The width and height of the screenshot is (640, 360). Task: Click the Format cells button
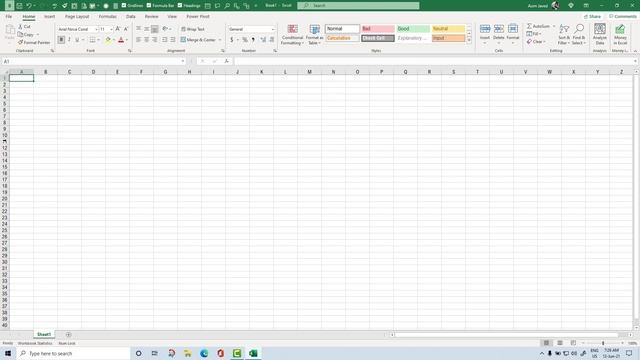[x=513, y=34]
